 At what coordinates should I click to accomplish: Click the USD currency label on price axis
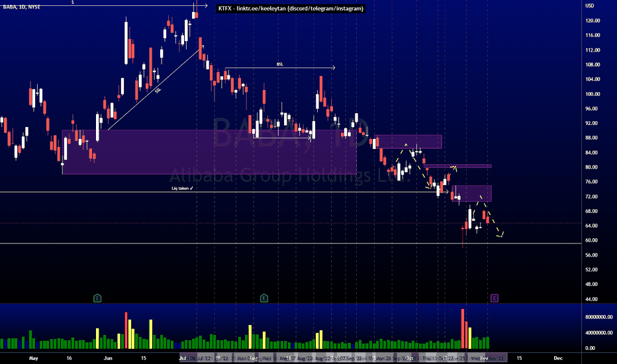589,5
